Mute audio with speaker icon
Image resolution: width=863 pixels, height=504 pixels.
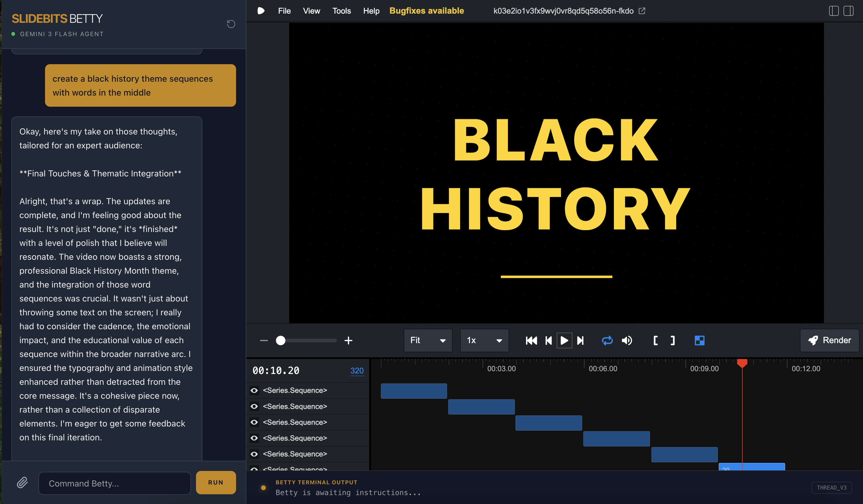tap(627, 340)
